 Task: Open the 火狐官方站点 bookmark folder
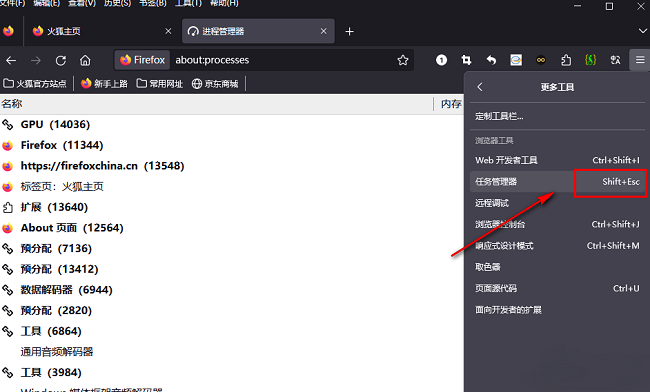coord(35,84)
